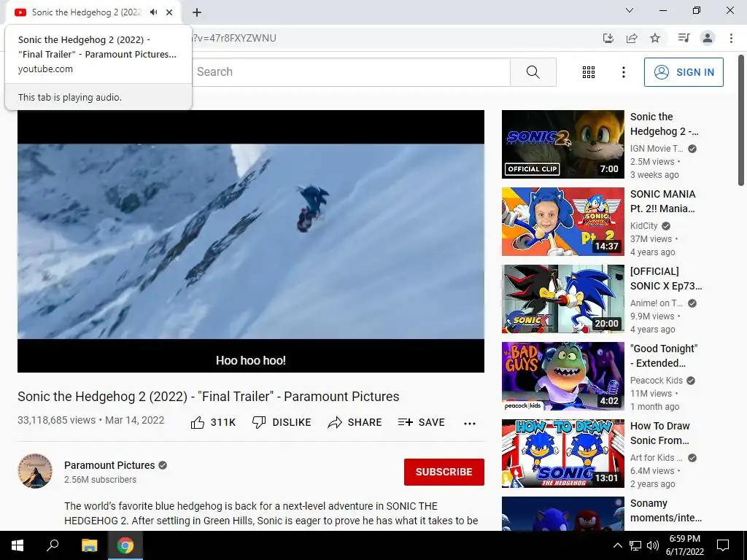
Task: Open the '"Good Tonight" - Extended...' title
Action: tap(664, 356)
